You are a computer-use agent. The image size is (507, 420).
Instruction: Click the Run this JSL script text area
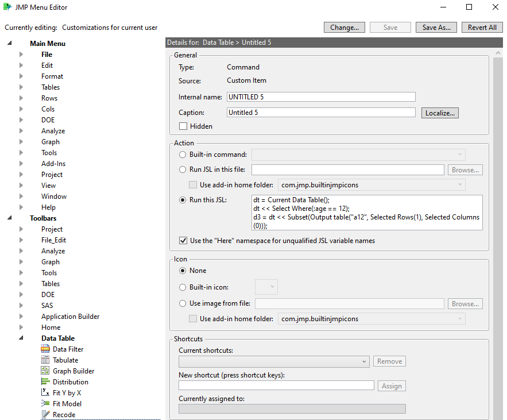pyautogui.click(x=367, y=213)
